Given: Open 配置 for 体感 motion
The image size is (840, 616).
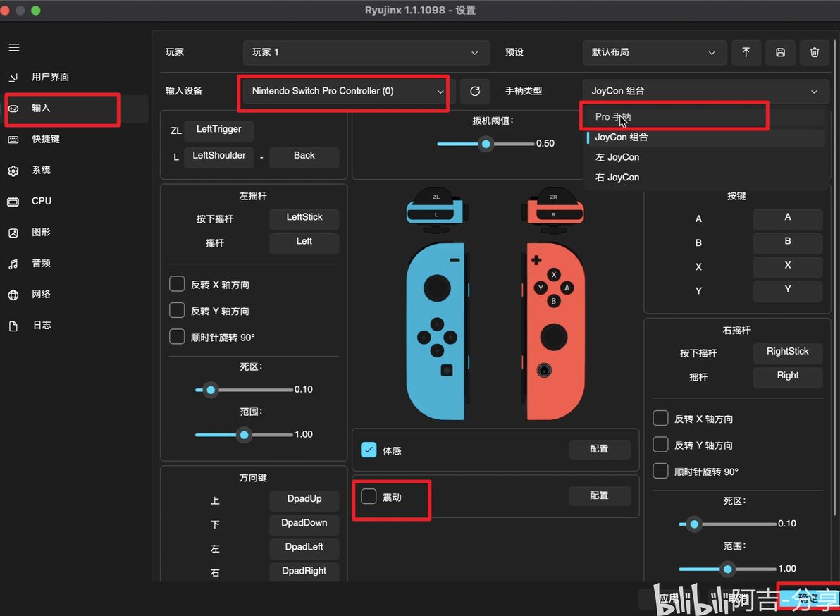Looking at the screenshot, I should pyautogui.click(x=600, y=450).
